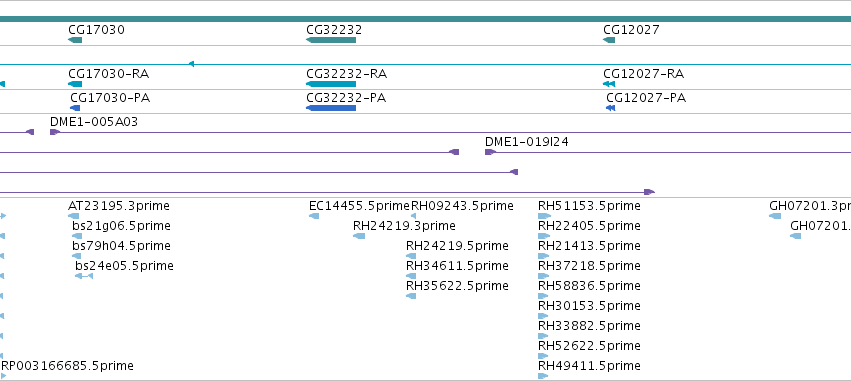Select the CG32232 gene bar
Screen dimensions: 851x381
pos(331,40)
